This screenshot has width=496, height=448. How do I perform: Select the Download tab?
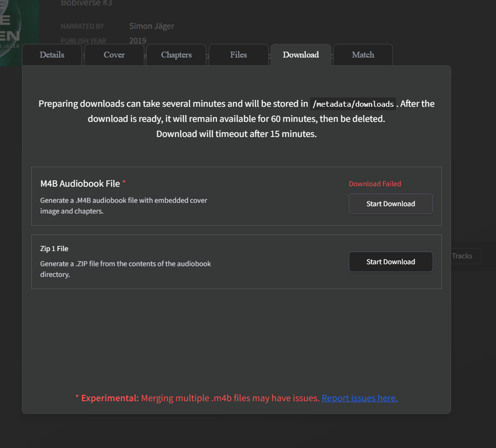[x=300, y=55]
